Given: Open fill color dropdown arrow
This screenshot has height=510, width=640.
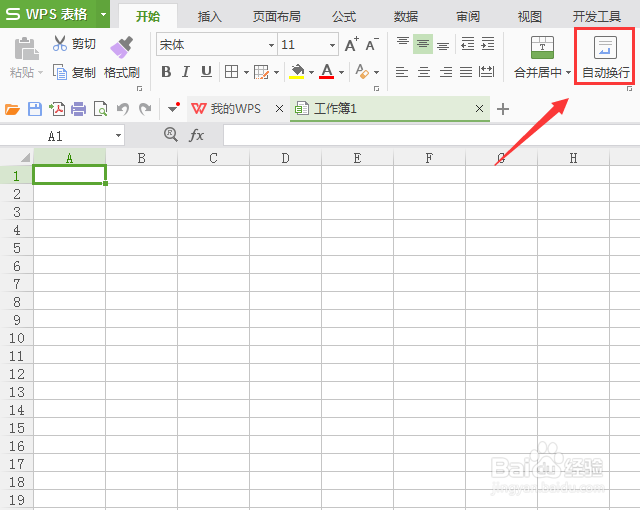Looking at the screenshot, I should [x=311, y=72].
